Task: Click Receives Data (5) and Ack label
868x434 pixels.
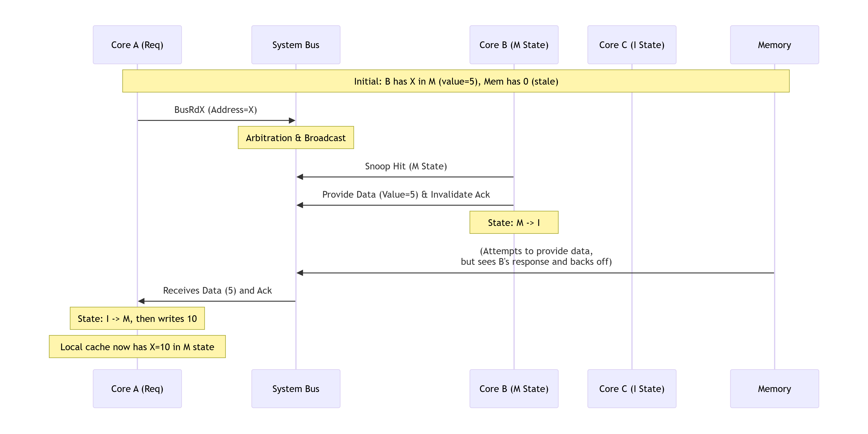Action: tap(217, 291)
